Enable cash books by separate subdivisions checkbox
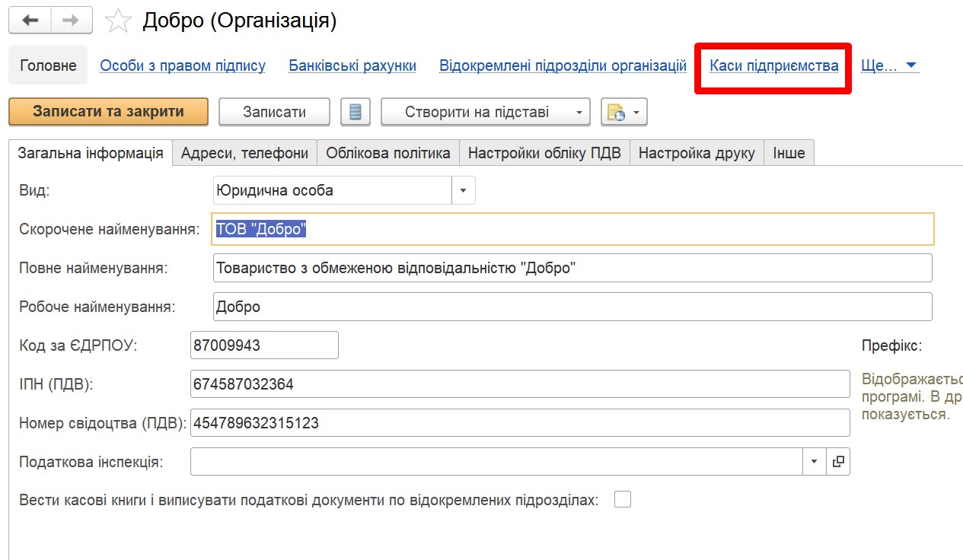This screenshot has width=963, height=560. point(623,500)
